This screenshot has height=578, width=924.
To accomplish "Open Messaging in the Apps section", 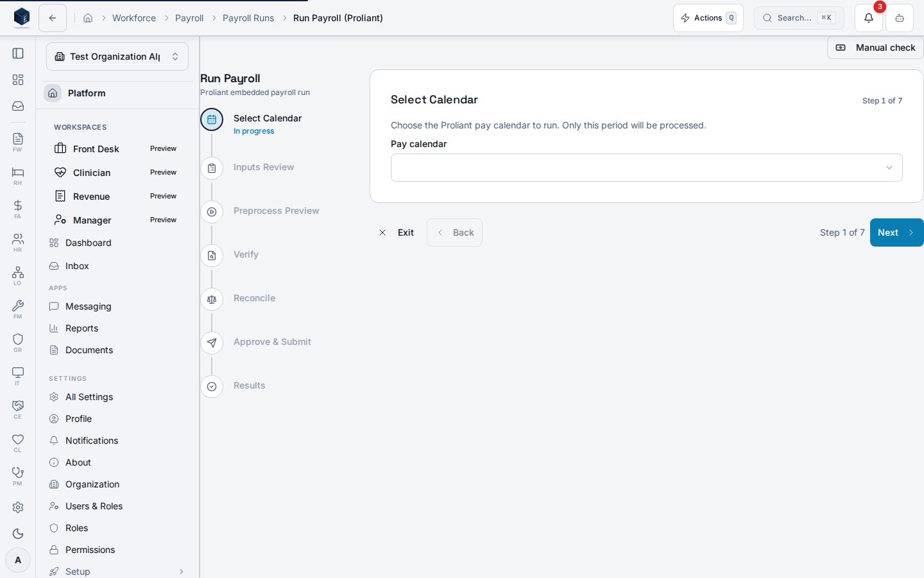I will tap(117, 306).
